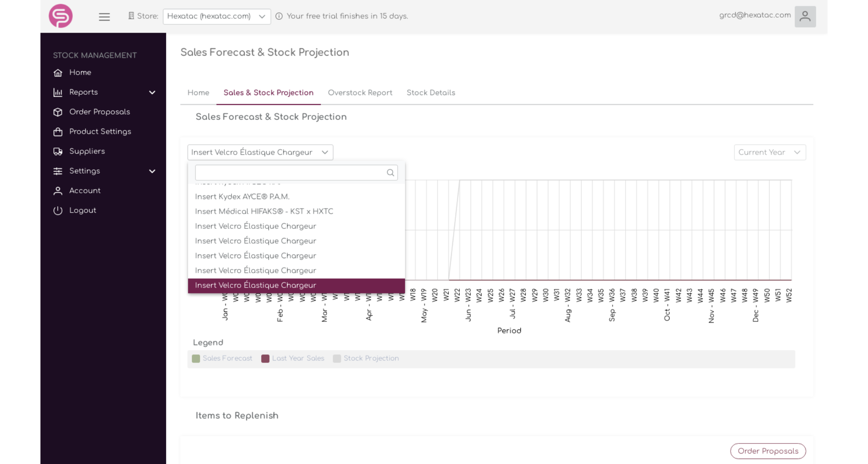The height and width of the screenshot is (464, 868).
Task: Click the Account person icon
Action: click(58, 191)
